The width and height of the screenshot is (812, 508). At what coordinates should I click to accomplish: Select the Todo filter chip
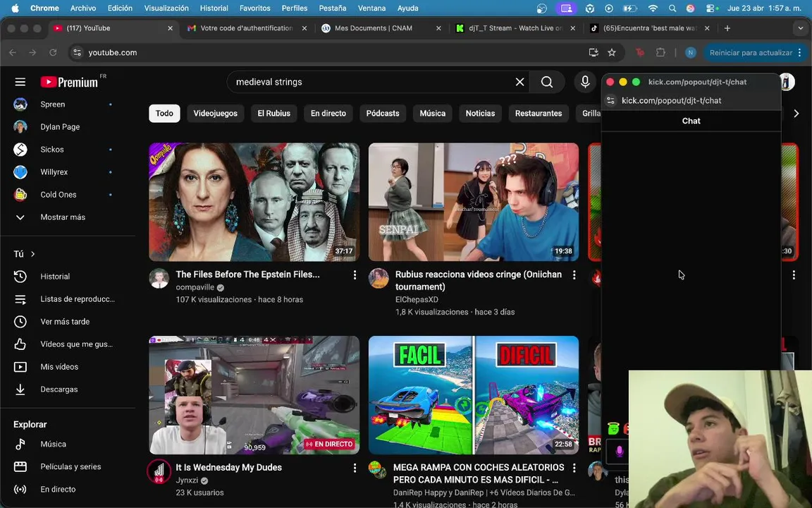point(164,113)
